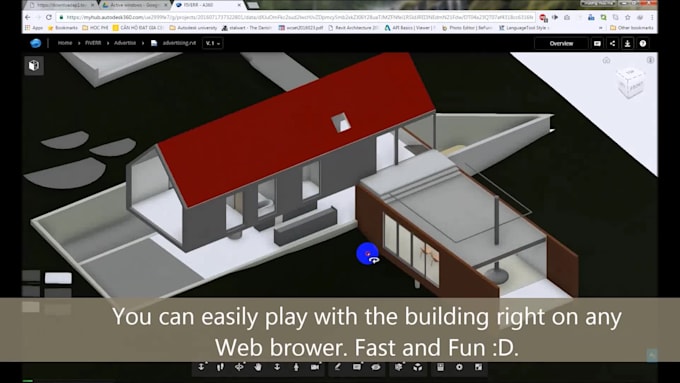The height and width of the screenshot is (383, 680).
Task: Activate the Explode model tool
Action: tap(399, 367)
